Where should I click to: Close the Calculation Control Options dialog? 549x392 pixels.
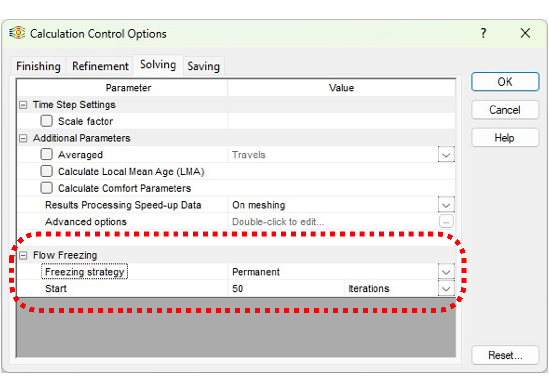(x=525, y=33)
